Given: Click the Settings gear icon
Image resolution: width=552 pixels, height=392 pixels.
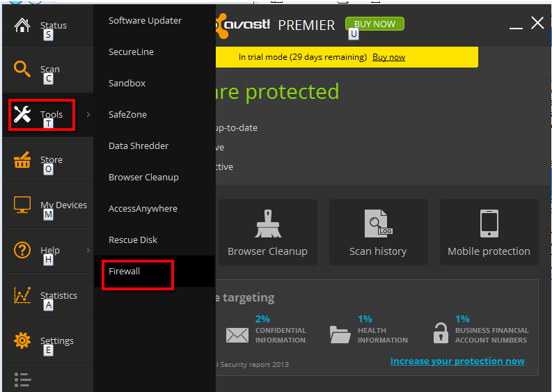Looking at the screenshot, I should (22, 340).
